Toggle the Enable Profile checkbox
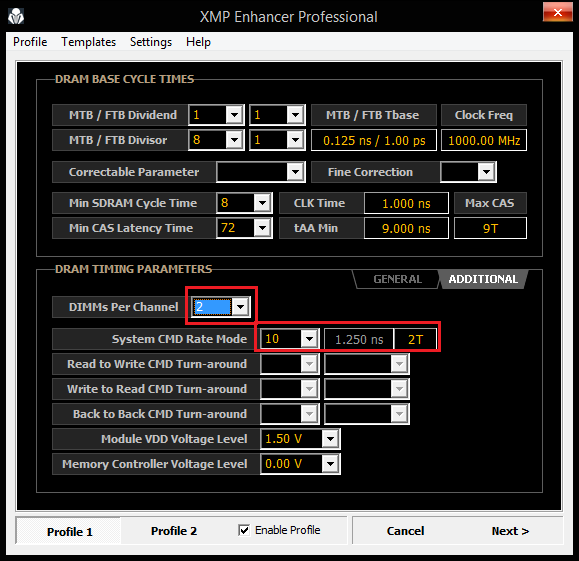Viewport: 579px width, 561px height. 244,530
